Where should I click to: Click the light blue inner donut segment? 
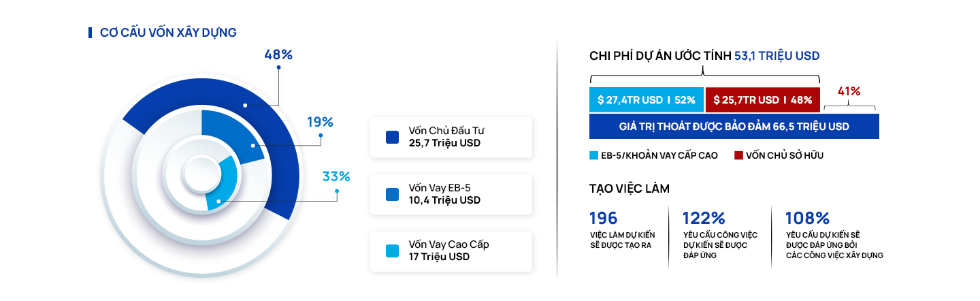(x=221, y=184)
